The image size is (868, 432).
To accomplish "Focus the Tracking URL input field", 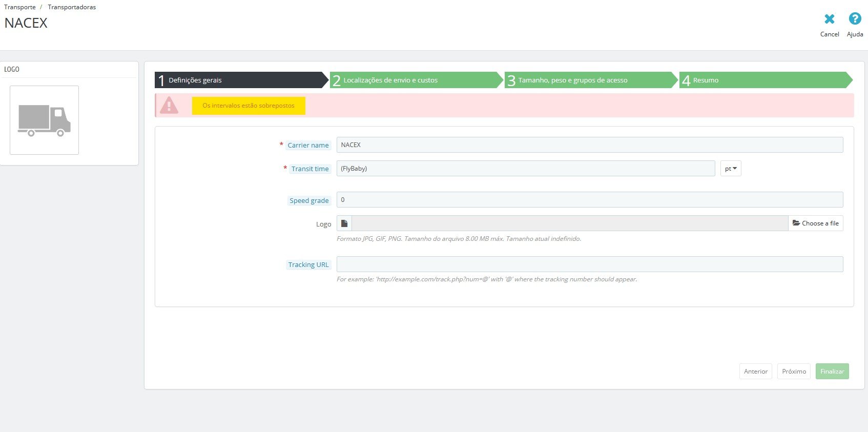I will tap(590, 264).
